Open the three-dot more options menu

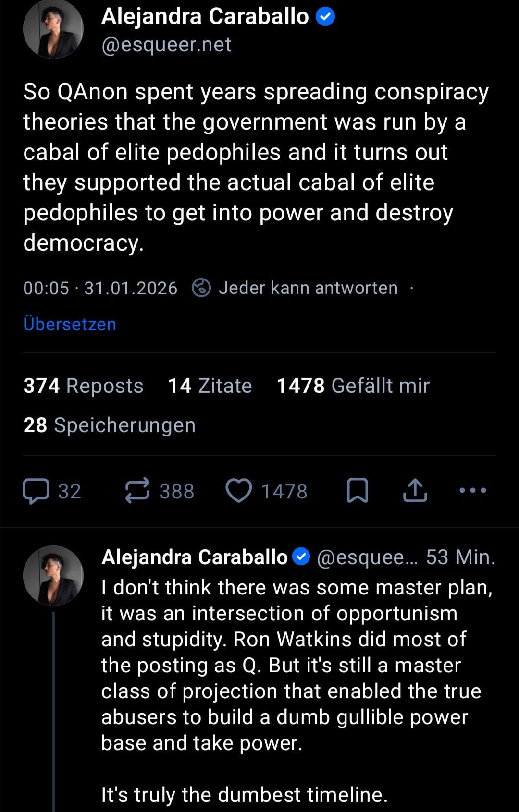pyautogui.click(x=473, y=491)
